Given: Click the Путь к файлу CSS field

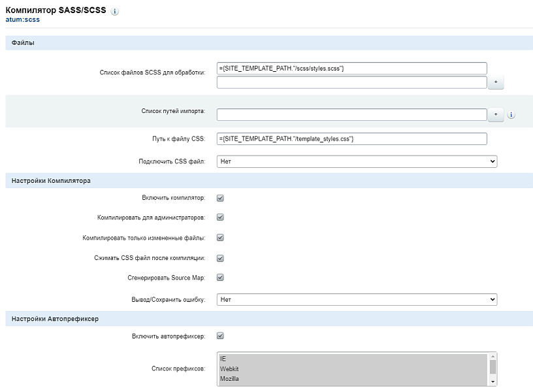Looking at the screenshot, I should 351,139.
